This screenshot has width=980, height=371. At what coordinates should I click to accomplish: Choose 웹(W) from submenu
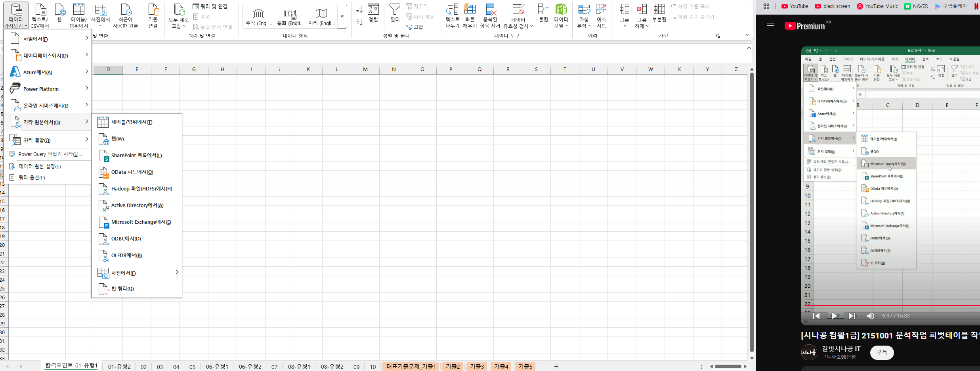(x=118, y=139)
